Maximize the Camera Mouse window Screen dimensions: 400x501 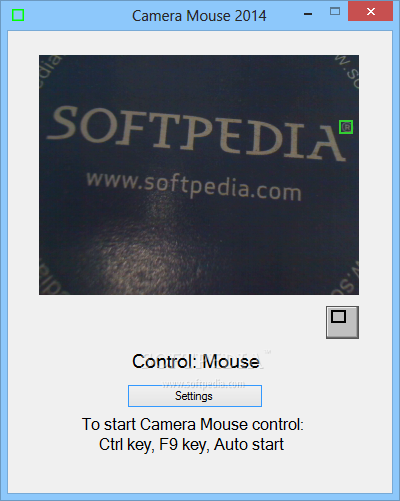click(335, 12)
